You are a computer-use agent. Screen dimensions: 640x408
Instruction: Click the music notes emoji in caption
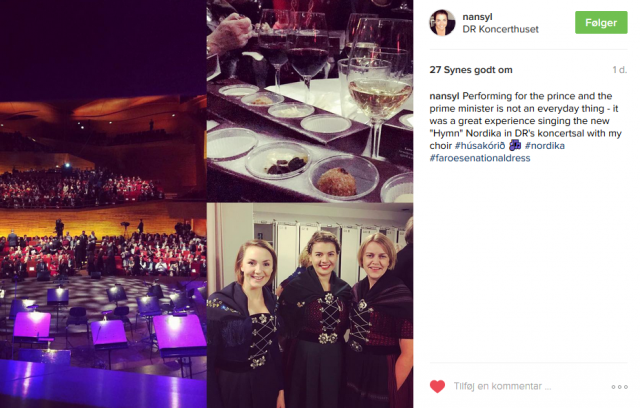tap(515, 145)
